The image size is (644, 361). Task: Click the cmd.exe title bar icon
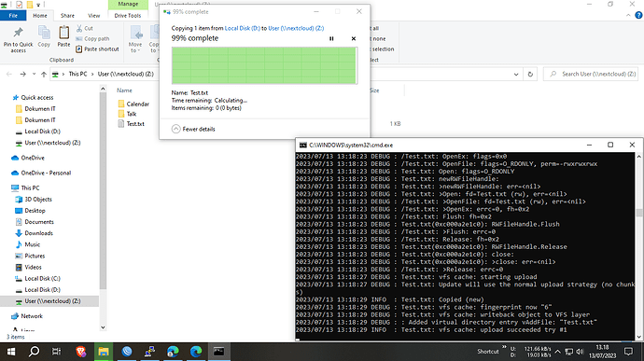click(x=302, y=145)
